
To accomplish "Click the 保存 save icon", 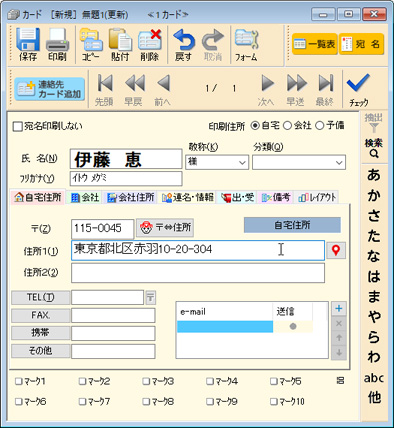I will [28, 45].
